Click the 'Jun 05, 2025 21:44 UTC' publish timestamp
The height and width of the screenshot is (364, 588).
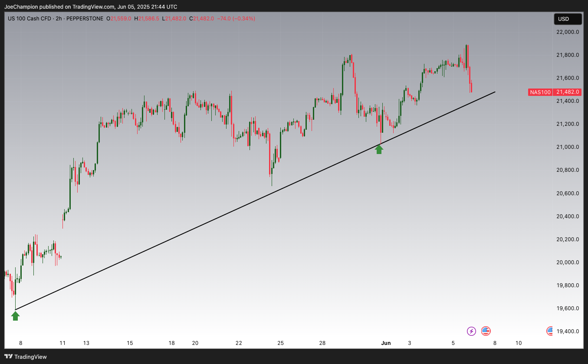coord(147,7)
